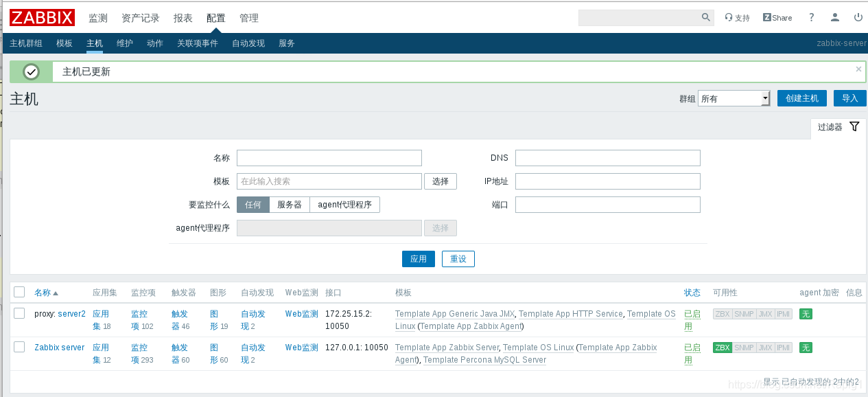Viewport: 868px width, 397px height.
Task: Click the ZBX availability badge for server2
Action: [x=722, y=314]
